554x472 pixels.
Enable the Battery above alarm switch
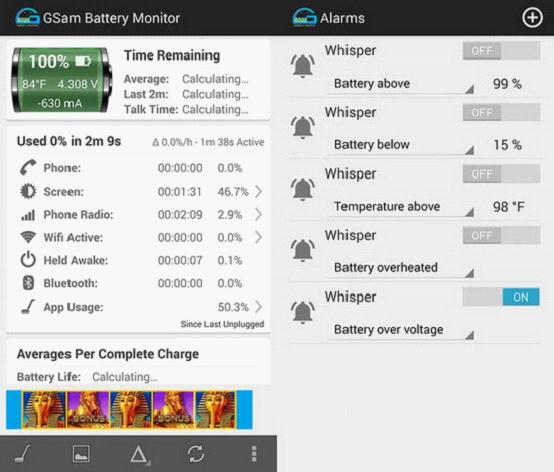pyautogui.click(x=501, y=51)
